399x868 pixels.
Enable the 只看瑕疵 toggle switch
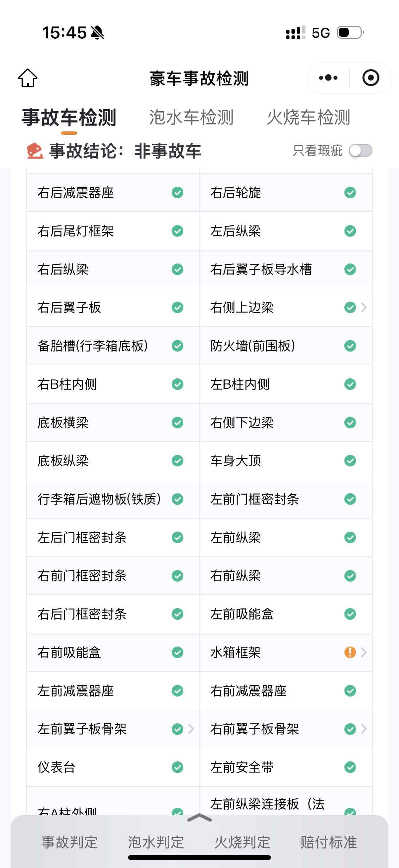point(360,151)
